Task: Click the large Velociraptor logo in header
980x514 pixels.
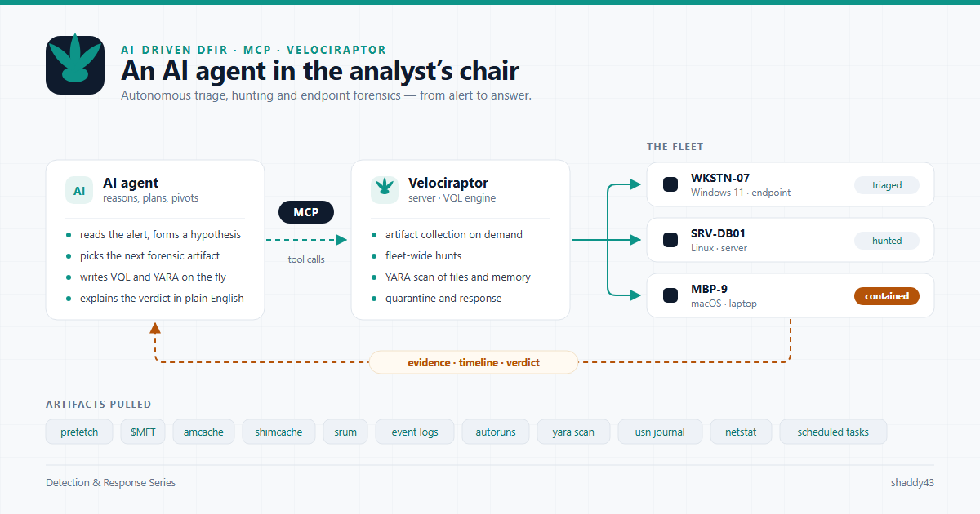Action: 75,65
